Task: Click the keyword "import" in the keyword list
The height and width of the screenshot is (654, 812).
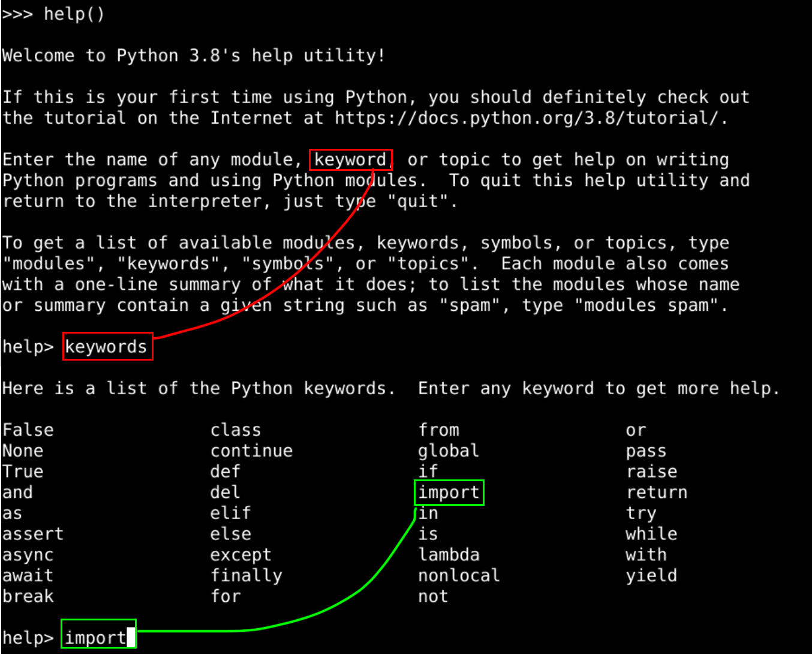Action: coord(449,493)
